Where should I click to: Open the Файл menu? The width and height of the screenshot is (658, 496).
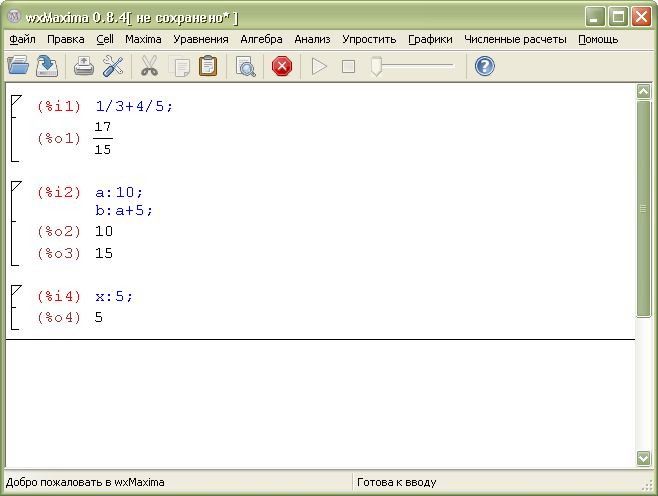pos(22,39)
